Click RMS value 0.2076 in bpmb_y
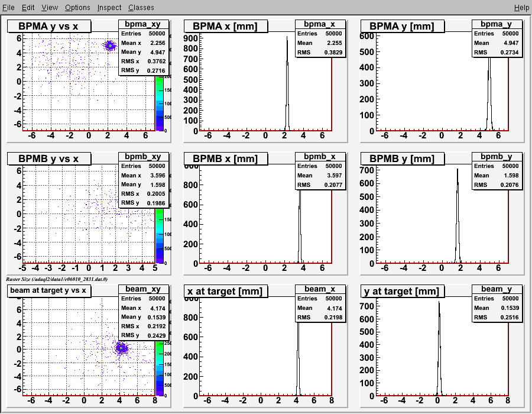The image size is (532, 414). click(x=510, y=185)
